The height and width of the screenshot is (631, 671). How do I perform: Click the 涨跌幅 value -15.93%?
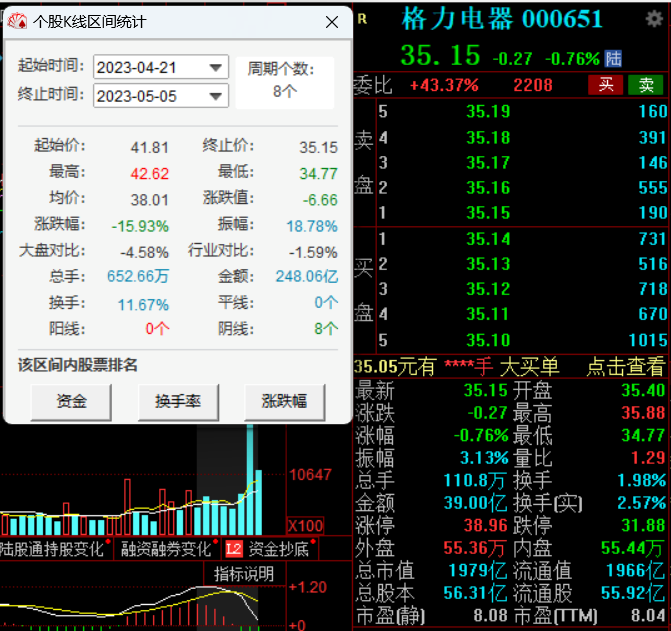[x=140, y=226]
